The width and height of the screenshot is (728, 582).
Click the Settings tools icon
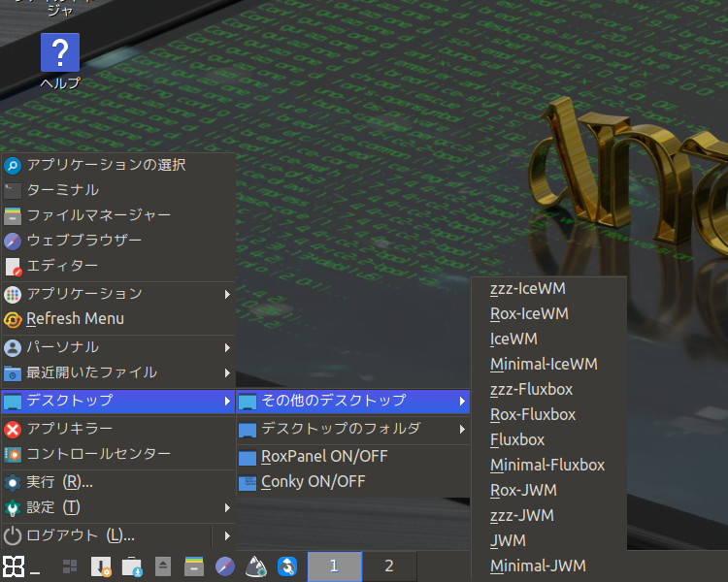point(13,507)
